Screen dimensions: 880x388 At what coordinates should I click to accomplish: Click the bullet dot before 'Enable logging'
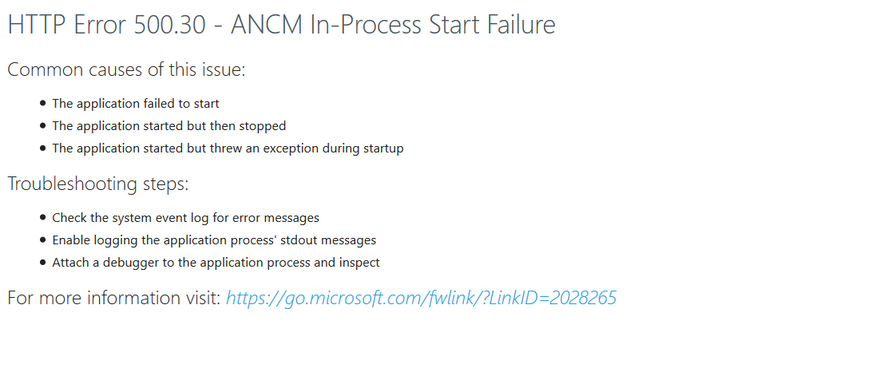43,240
